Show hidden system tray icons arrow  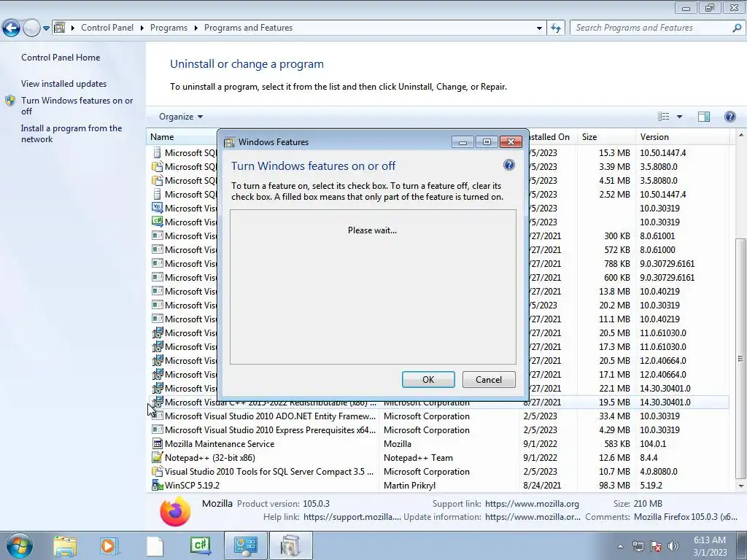(620, 547)
